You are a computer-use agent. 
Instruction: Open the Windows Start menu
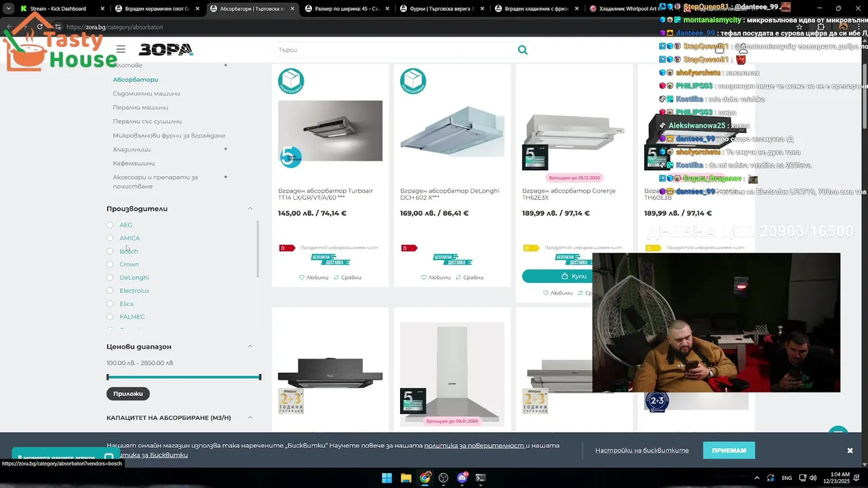[387, 478]
